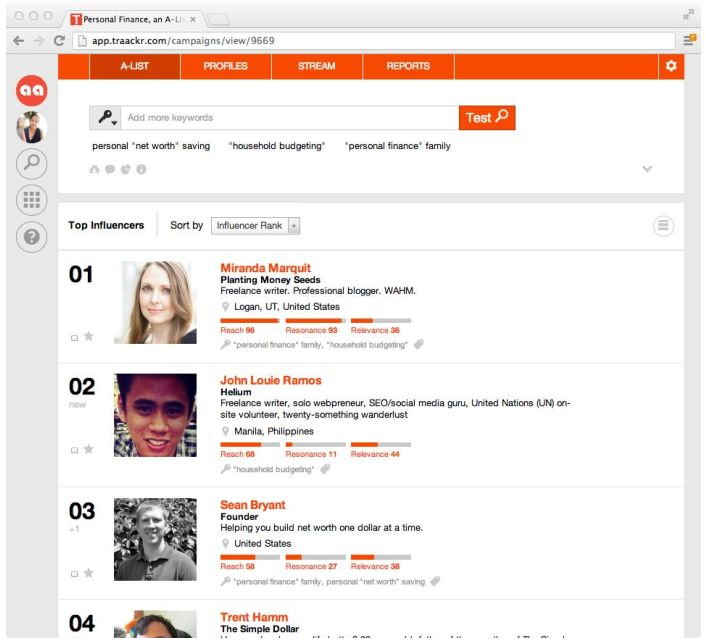The height and width of the screenshot is (643, 706).
Task: Star Miranda Marquit as favorite
Action: (88, 336)
